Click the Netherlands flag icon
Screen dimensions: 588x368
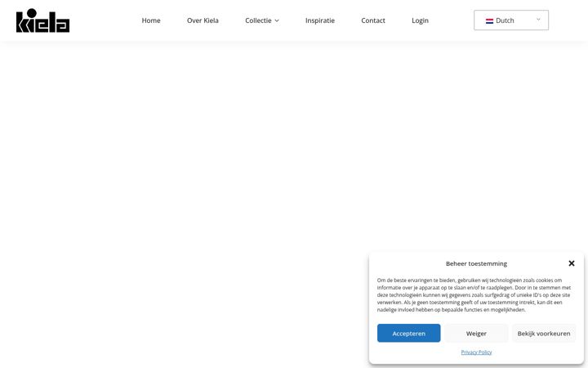489,21
